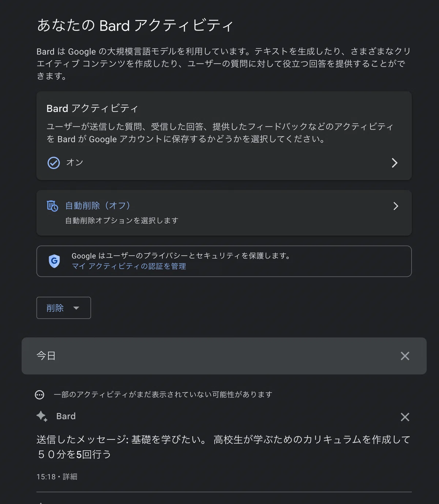Click the three-dot pending activity icon

tap(40, 395)
